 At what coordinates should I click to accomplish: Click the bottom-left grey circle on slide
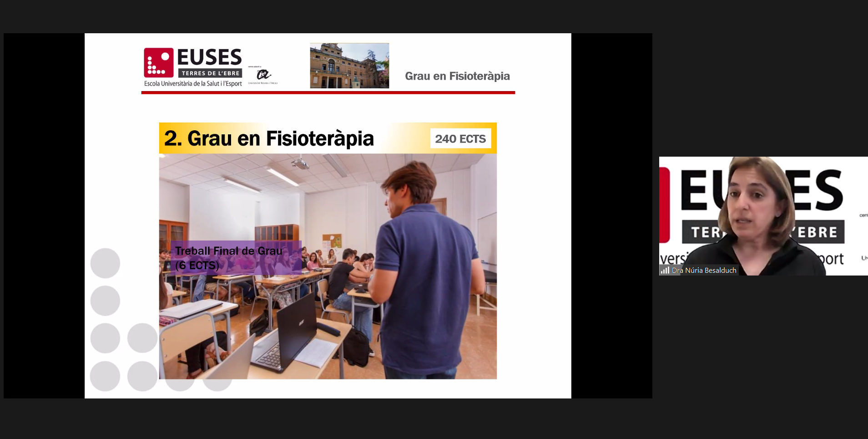click(105, 376)
